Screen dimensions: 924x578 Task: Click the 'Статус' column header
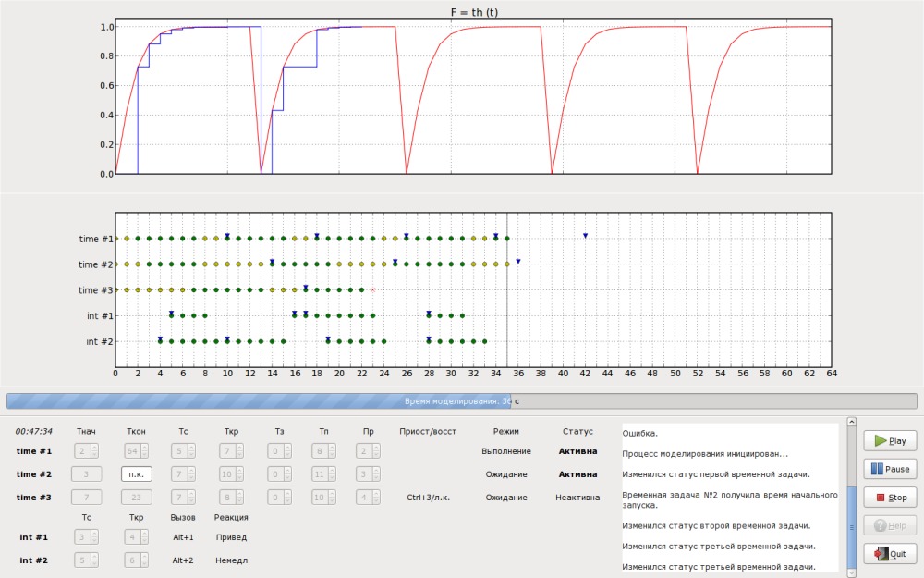click(577, 431)
